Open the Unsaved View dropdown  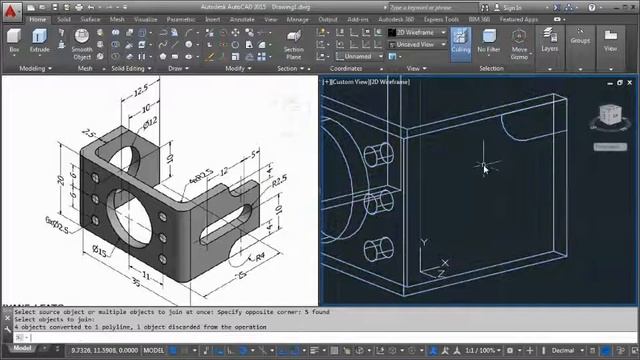click(417, 44)
